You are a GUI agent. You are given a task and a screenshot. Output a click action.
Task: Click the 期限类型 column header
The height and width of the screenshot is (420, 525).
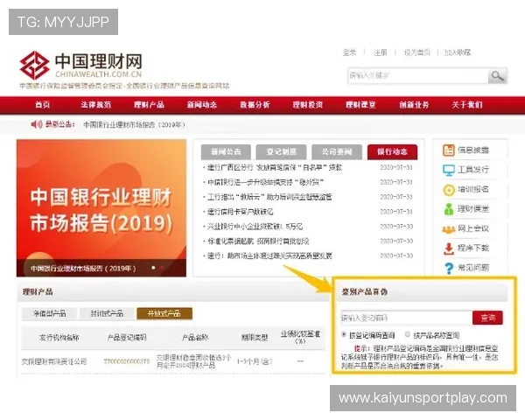[x=255, y=338]
